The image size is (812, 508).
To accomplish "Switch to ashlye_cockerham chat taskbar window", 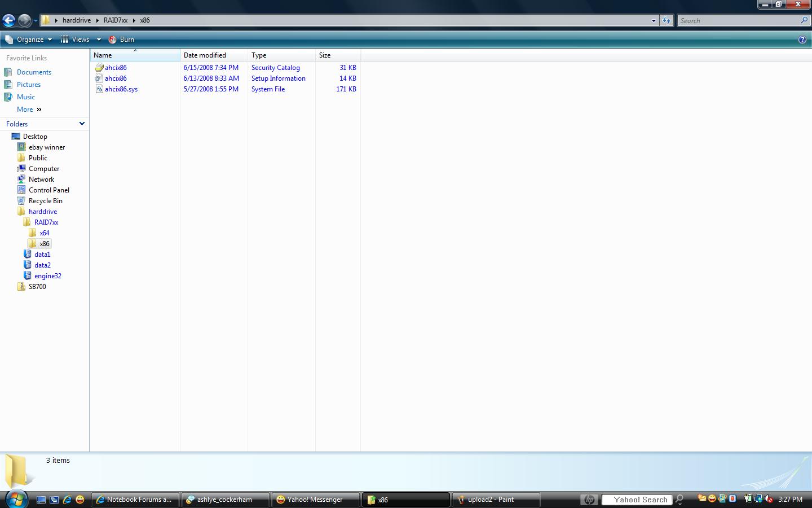I will tap(226, 500).
